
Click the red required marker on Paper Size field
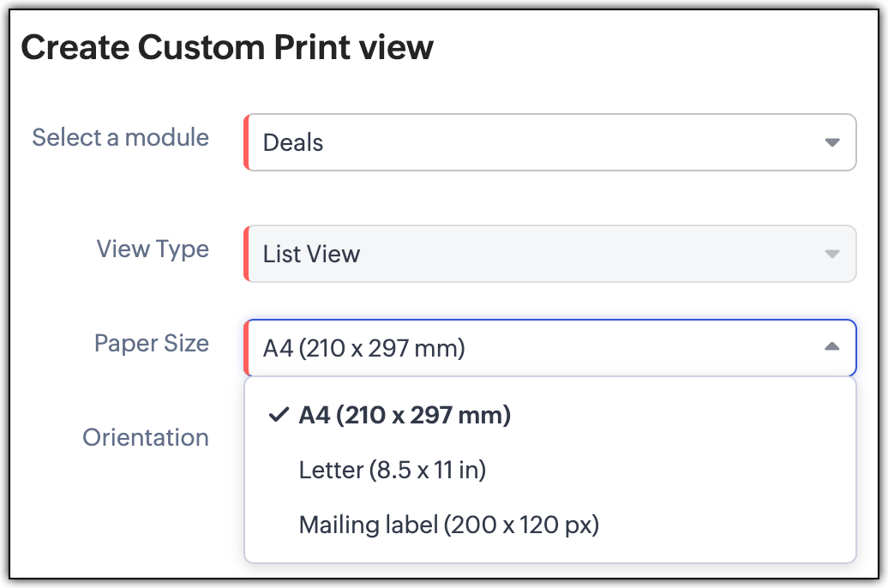point(247,348)
